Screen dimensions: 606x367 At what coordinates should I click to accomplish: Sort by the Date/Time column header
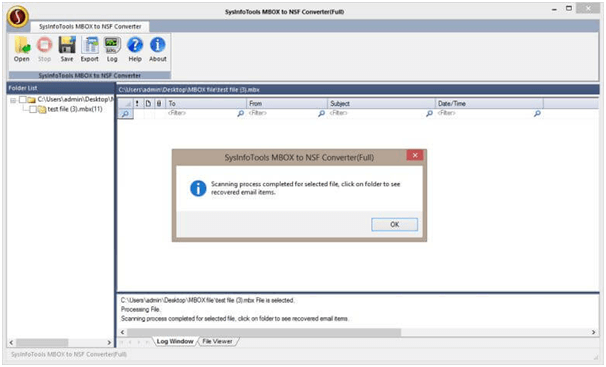[x=489, y=104]
